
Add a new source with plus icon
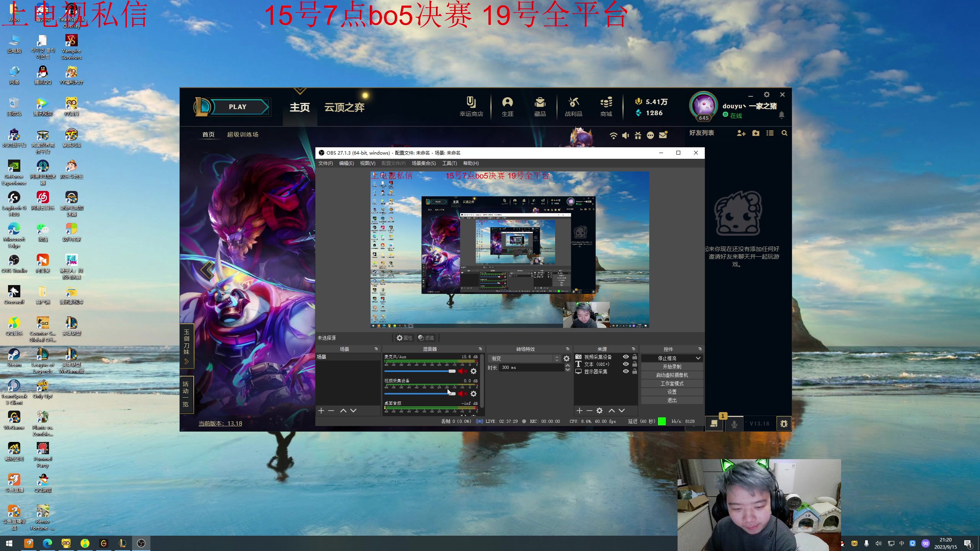tap(580, 411)
